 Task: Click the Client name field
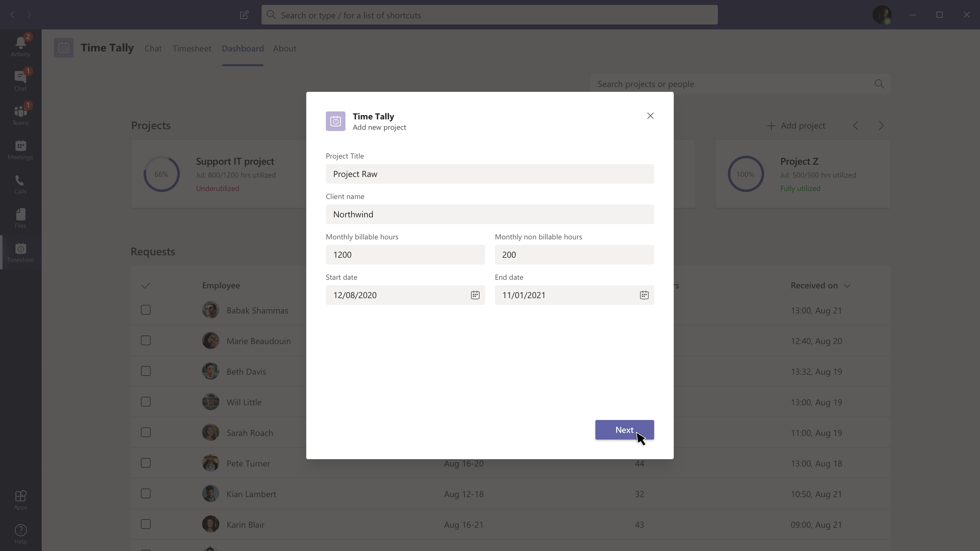pos(490,214)
